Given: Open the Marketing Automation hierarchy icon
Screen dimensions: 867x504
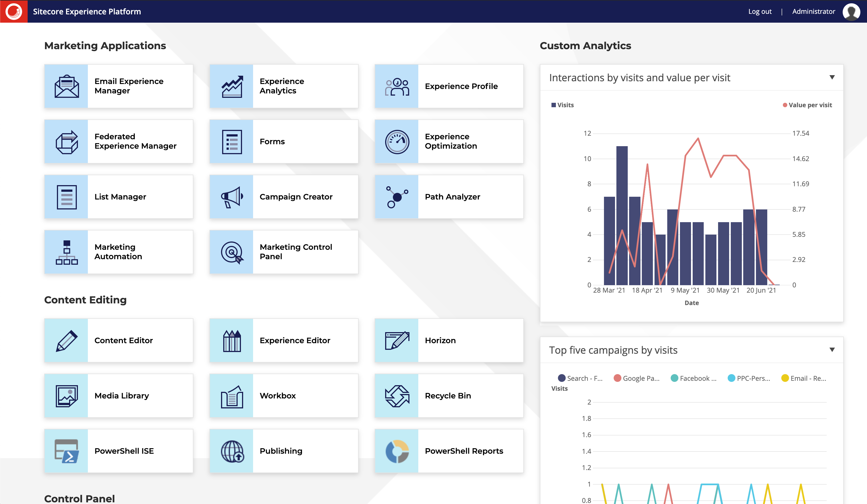Looking at the screenshot, I should pyautogui.click(x=66, y=252).
